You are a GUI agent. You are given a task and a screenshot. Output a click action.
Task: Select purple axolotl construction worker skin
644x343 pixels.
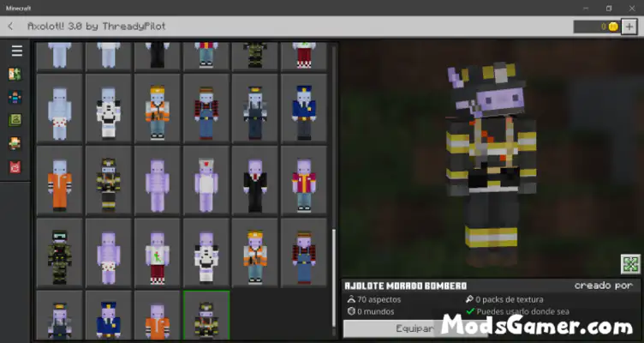pyautogui.click(x=255, y=253)
